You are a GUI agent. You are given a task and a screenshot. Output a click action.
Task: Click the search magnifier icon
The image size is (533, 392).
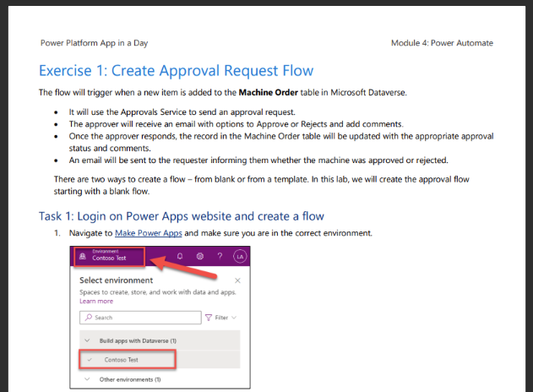[x=89, y=317]
